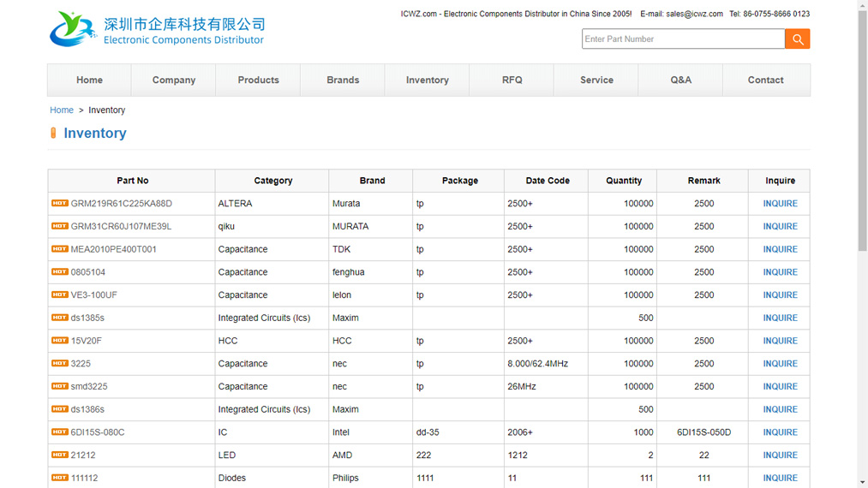Click HOT badge next to 6DI15S-080C

[60, 431]
